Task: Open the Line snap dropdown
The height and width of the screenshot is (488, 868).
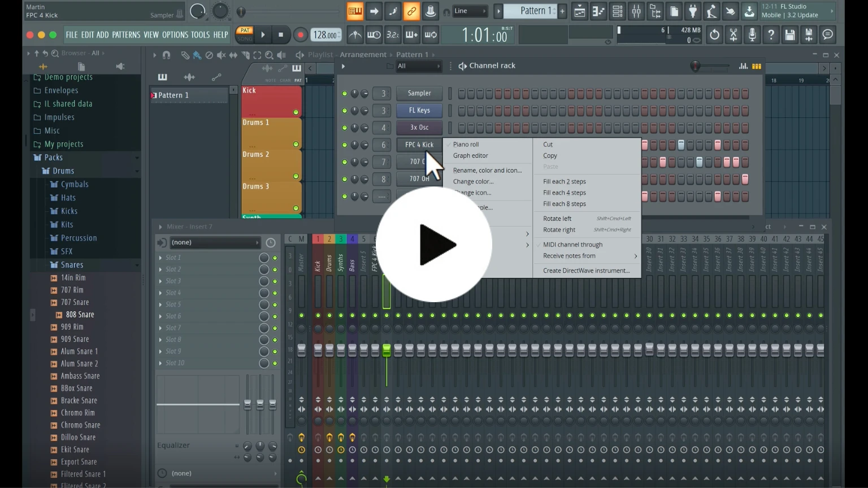Action: pos(471,11)
